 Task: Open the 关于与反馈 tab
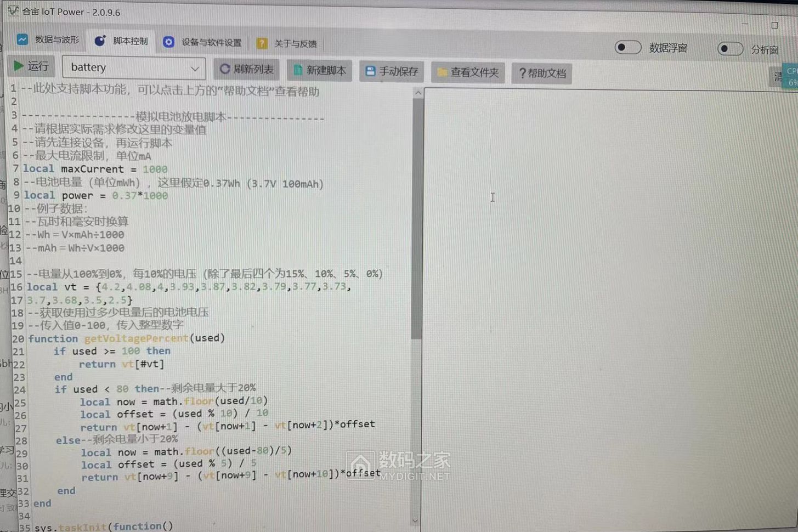point(286,43)
